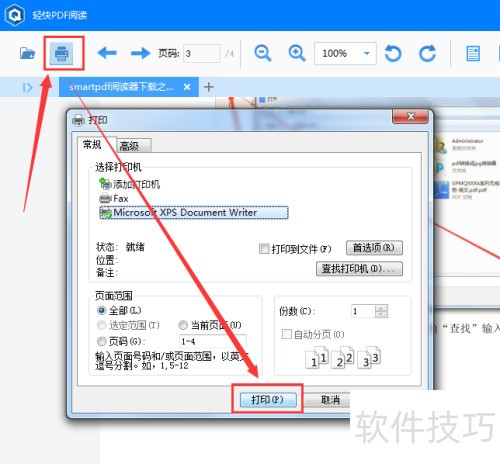This screenshot has width=500, height=464.
Task: Zoom out using the minus magnifier
Action: [263, 53]
